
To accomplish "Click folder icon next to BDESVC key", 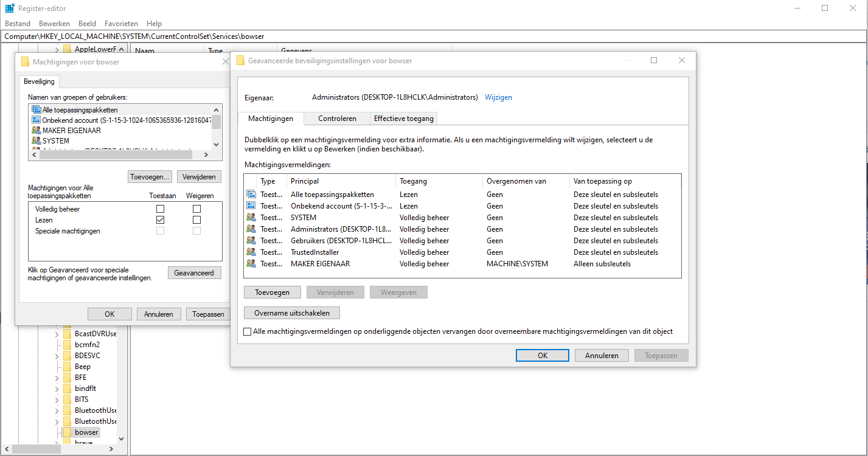I will (x=68, y=356).
